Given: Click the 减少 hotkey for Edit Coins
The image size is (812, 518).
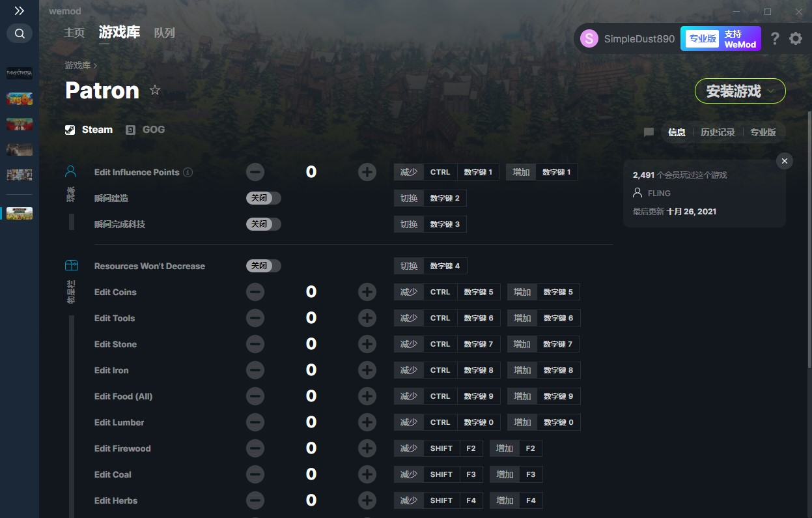Looking at the screenshot, I should [x=447, y=292].
